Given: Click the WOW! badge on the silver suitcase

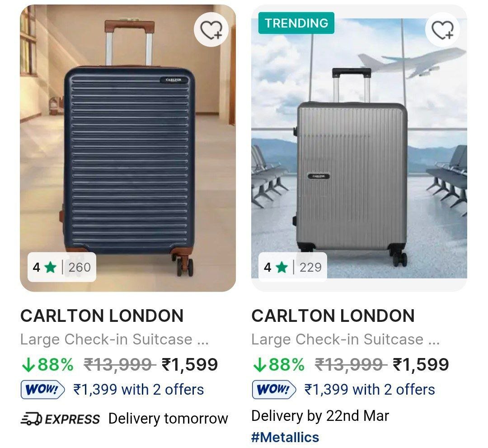Looking at the screenshot, I should pos(273,388).
